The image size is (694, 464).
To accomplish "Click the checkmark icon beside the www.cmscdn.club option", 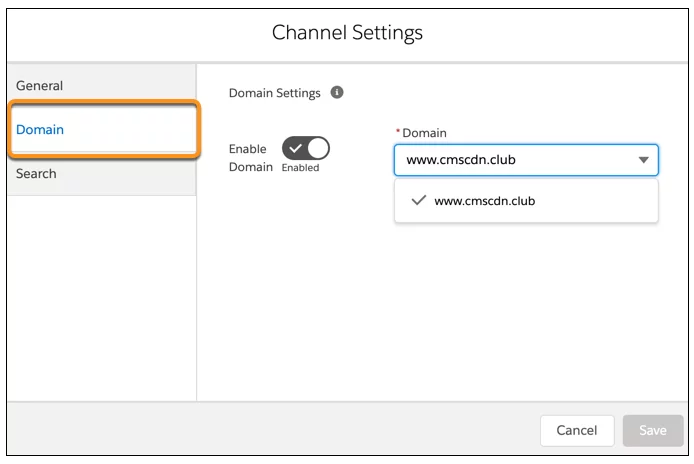I will [x=418, y=201].
